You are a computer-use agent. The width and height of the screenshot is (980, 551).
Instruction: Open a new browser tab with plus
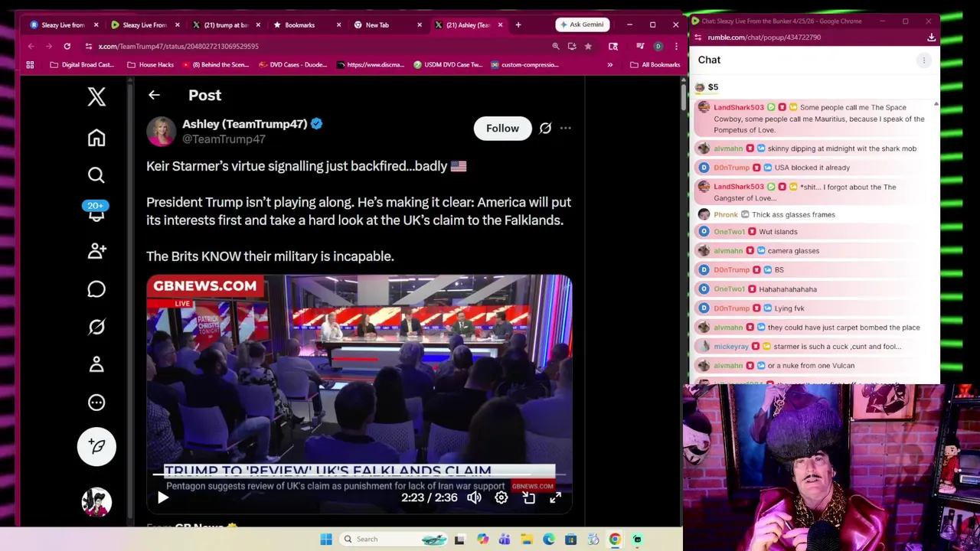coord(518,25)
